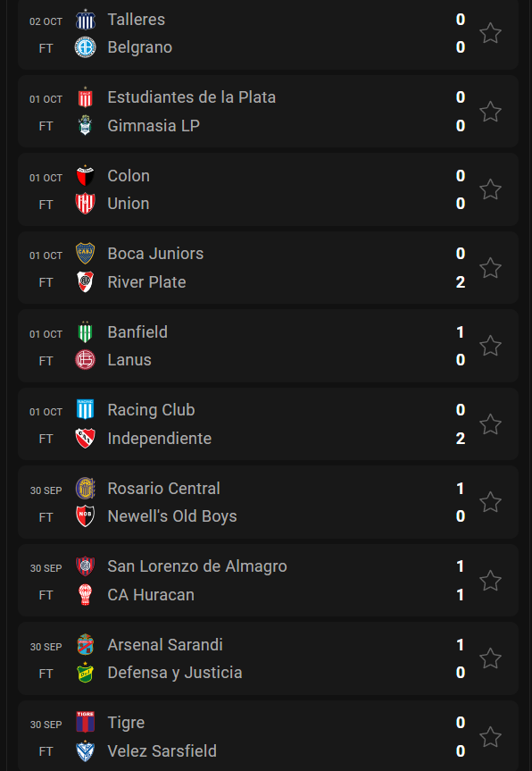Click Independiente's score of 2
Image resolution: width=532 pixels, height=771 pixels.
(x=461, y=439)
